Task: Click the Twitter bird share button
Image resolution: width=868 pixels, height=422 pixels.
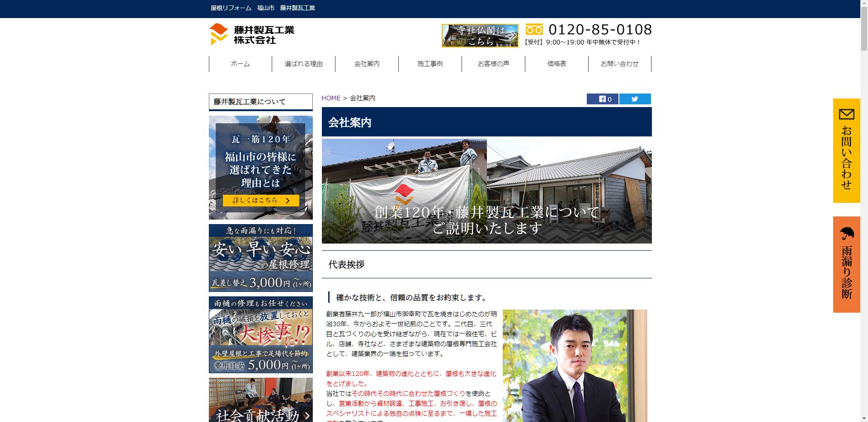Action: point(635,99)
